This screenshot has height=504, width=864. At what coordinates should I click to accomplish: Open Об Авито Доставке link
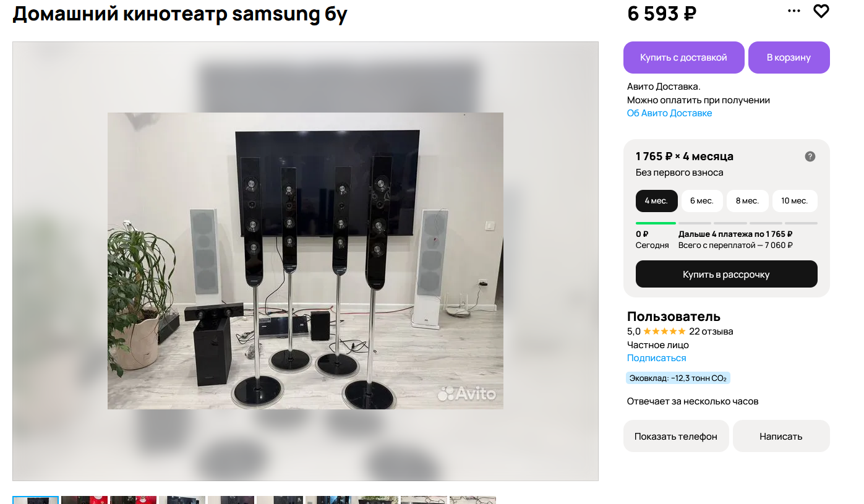[x=669, y=113]
